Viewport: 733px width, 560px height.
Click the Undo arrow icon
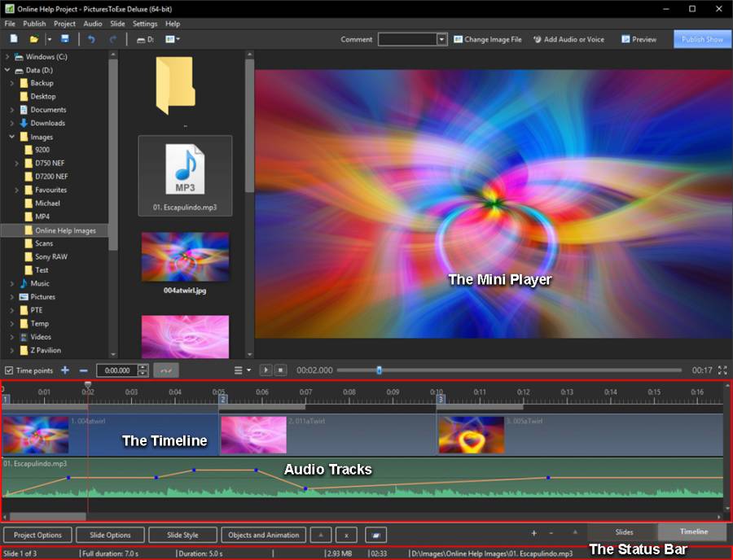[x=91, y=39]
